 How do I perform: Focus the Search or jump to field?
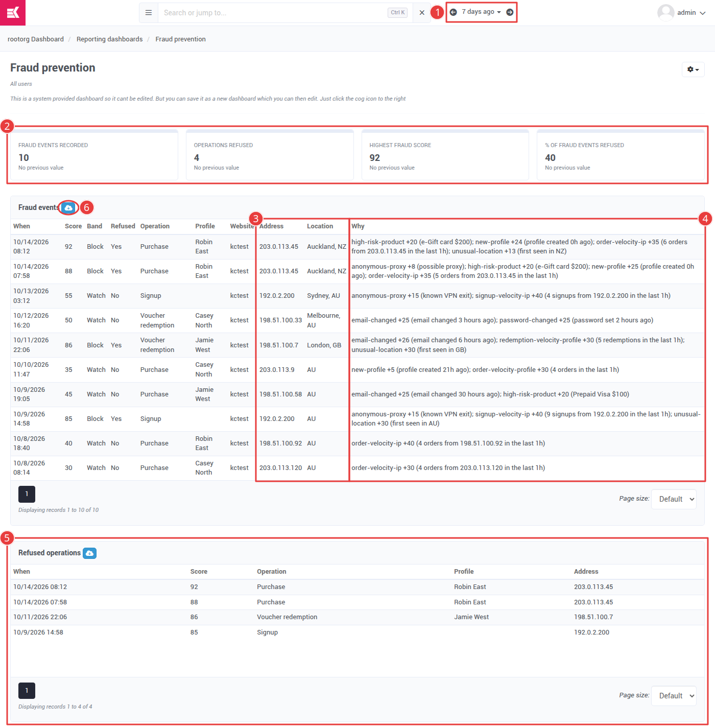coord(274,13)
